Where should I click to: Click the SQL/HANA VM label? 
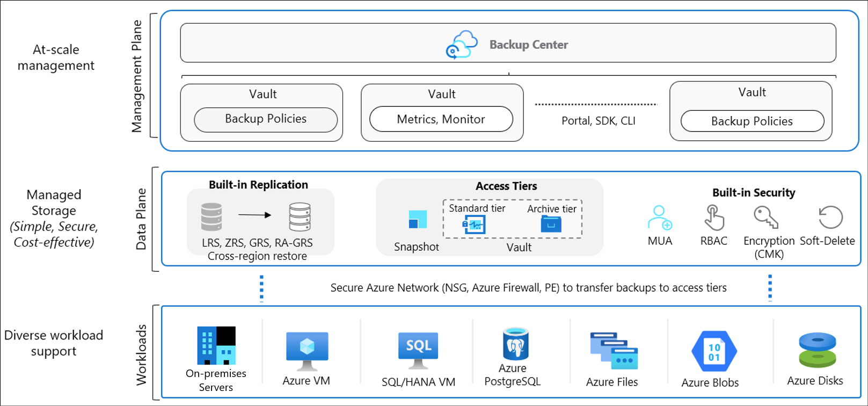tap(418, 382)
